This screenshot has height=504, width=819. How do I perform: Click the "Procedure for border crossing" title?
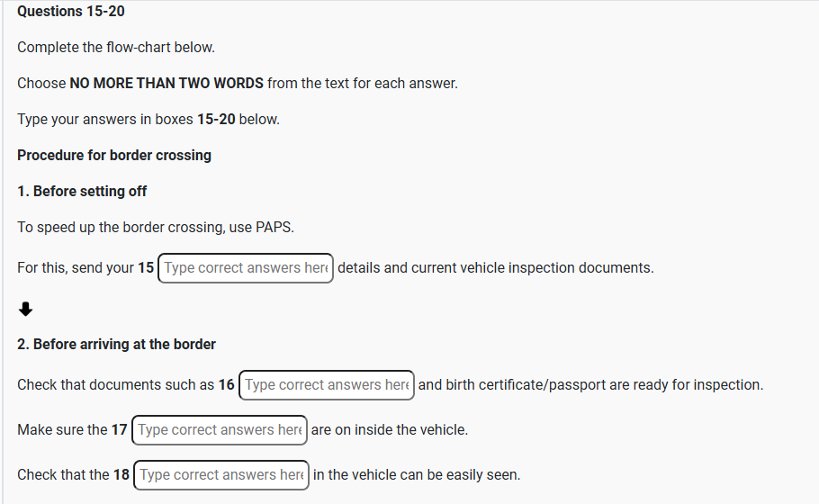point(114,155)
